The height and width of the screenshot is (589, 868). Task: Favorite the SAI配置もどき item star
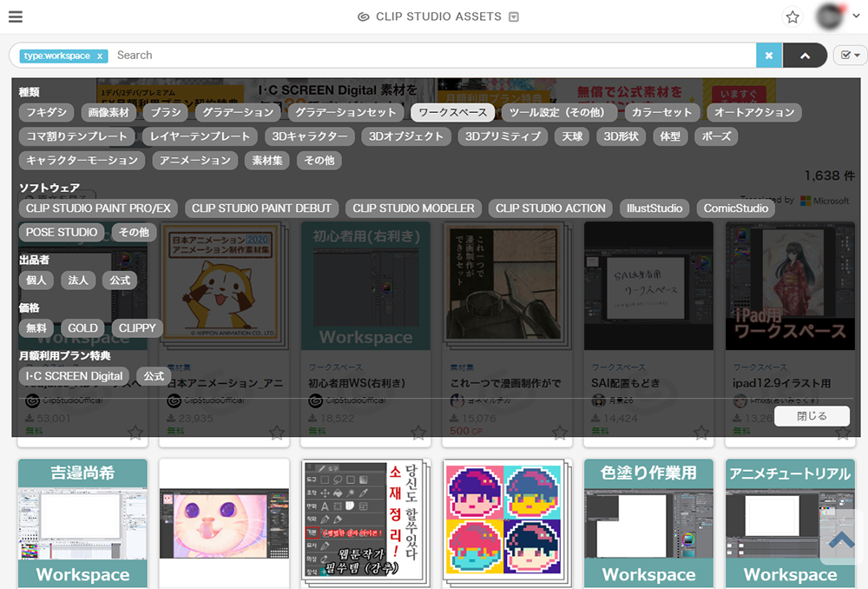pyautogui.click(x=701, y=432)
